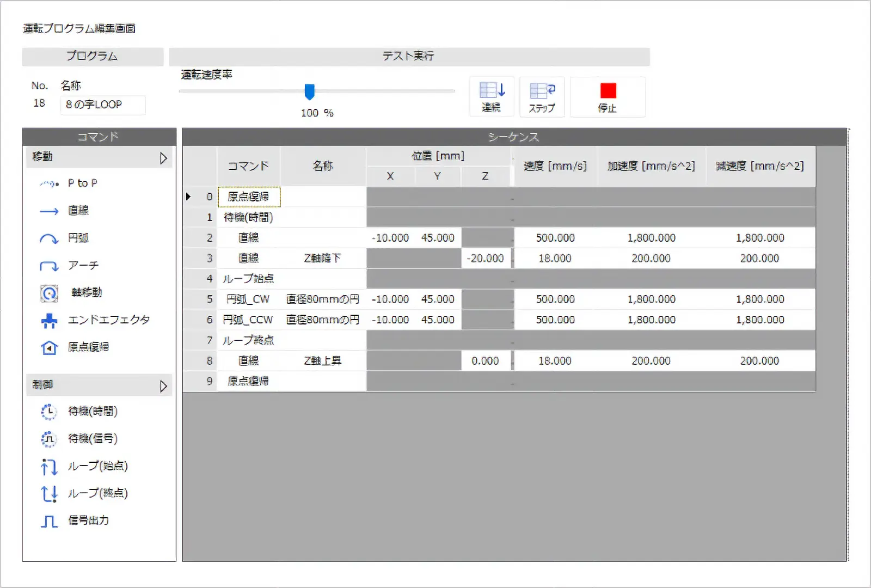Image resolution: width=871 pixels, height=588 pixels.
Task: Click the program number 18
Action: click(x=39, y=103)
